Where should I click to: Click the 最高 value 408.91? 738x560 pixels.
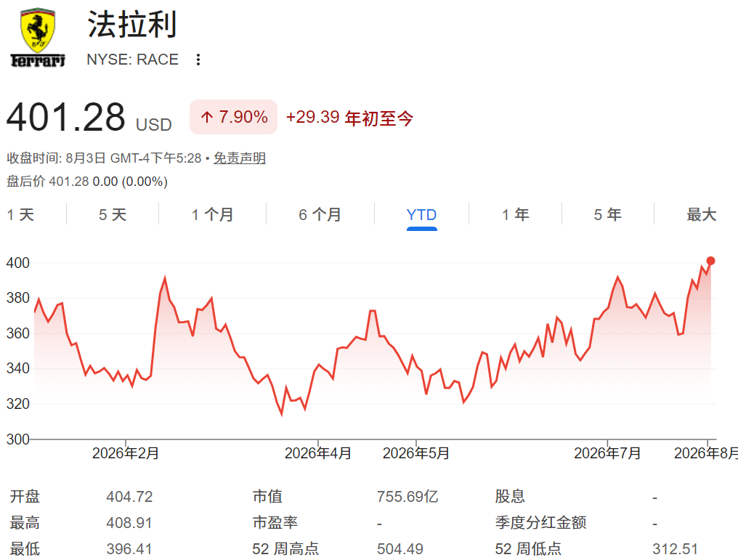coord(129,523)
